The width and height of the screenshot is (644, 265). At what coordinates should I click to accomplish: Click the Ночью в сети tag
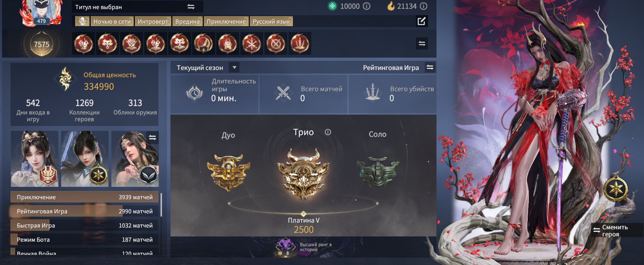pos(112,21)
